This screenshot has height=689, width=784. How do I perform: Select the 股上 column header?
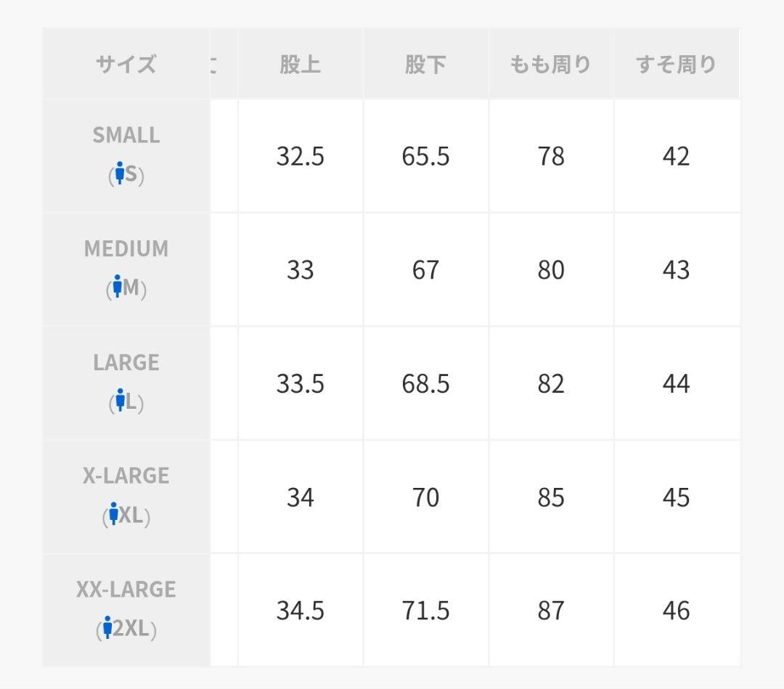coord(300,65)
